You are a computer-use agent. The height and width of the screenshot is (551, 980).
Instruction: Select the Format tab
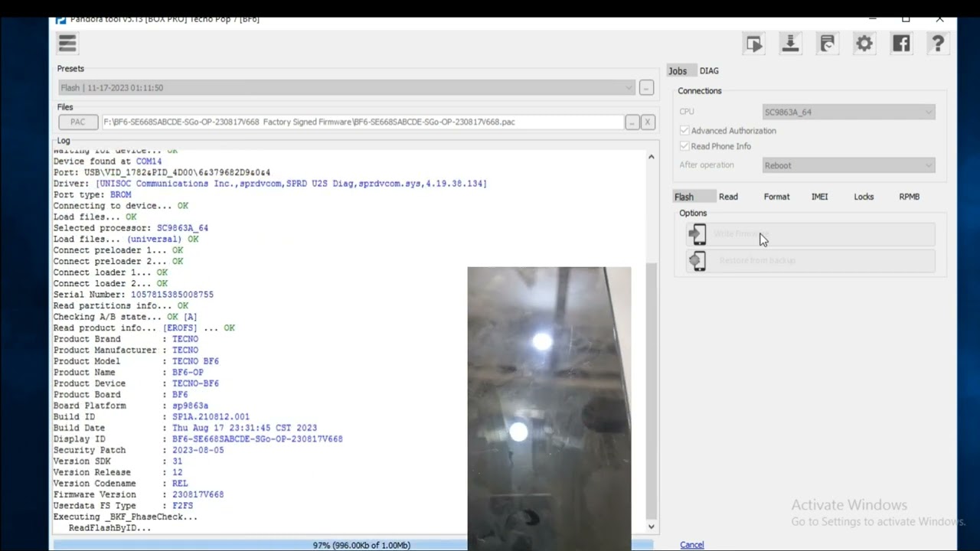pyautogui.click(x=776, y=197)
